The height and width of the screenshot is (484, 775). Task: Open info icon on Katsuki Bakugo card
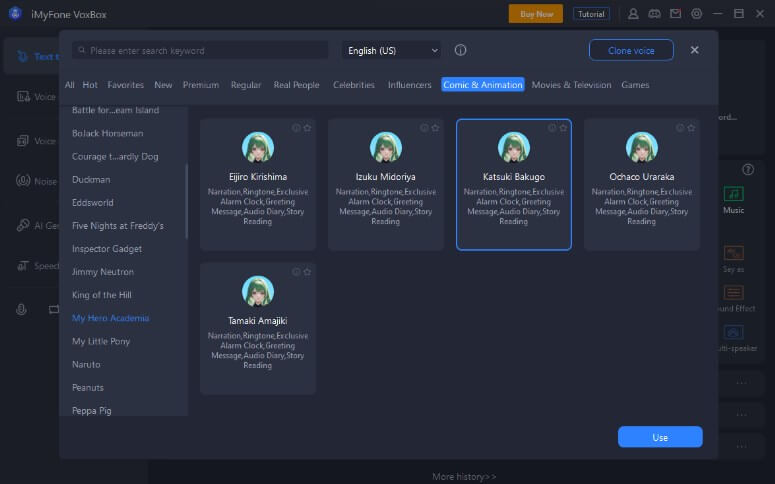pos(552,128)
